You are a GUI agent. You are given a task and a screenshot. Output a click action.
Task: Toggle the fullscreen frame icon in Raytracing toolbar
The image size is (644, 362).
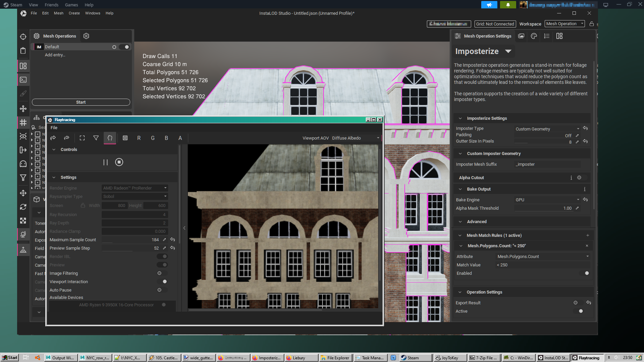pyautogui.click(x=82, y=138)
